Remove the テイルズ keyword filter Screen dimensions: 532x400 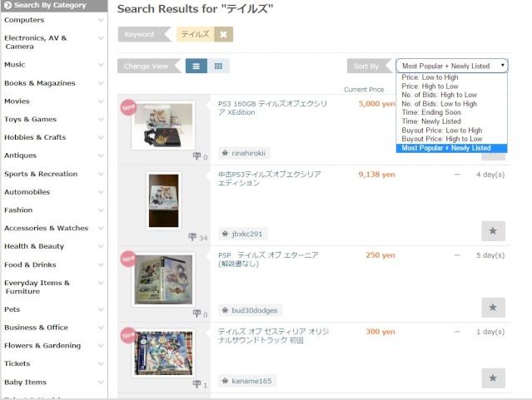[x=222, y=34]
